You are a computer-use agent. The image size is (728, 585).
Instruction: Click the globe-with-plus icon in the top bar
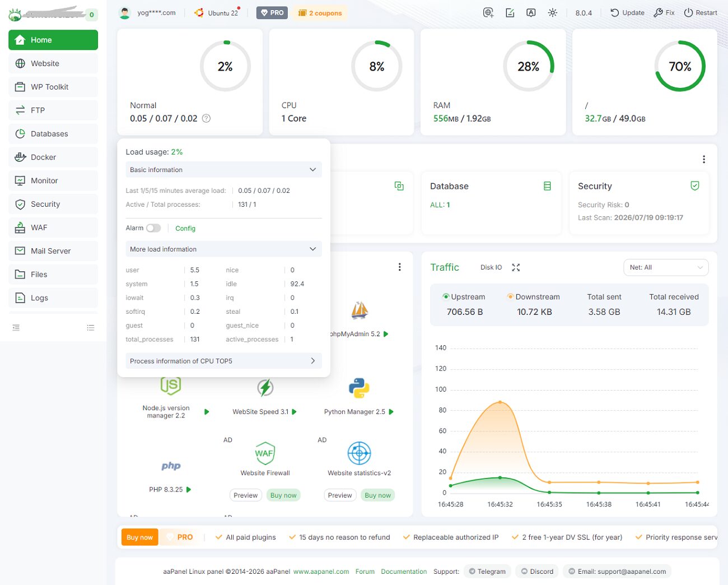click(488, 13)
